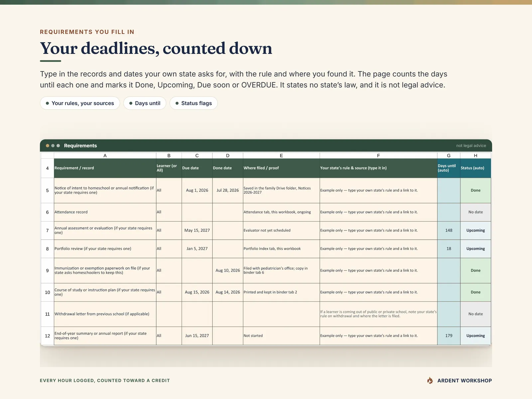Click 'Attendance tab, this workbook, ongoing' cell

(x=281, y=212)
